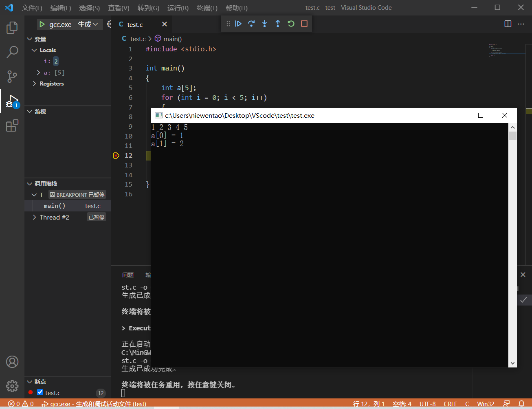Screen dimensions: 532x409
Task: Show errors and warnings in status bar
Action: [x=21, y=404]
